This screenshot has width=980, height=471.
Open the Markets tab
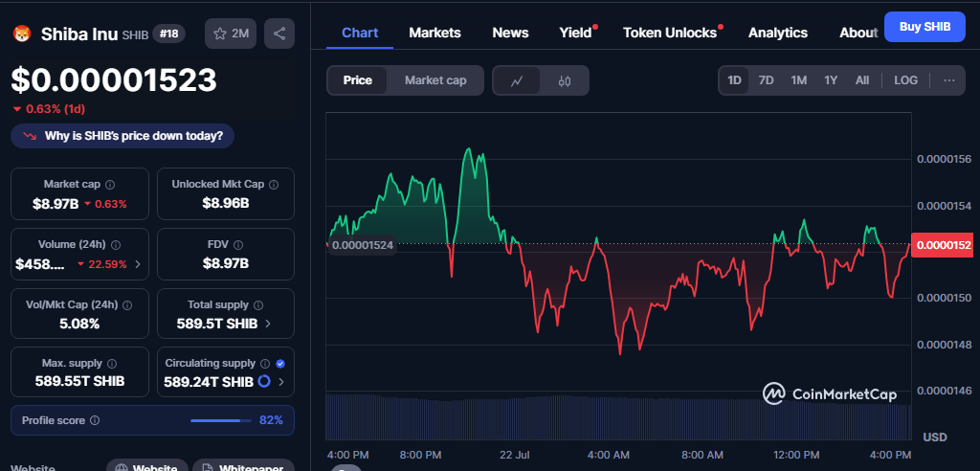[435, 33]
